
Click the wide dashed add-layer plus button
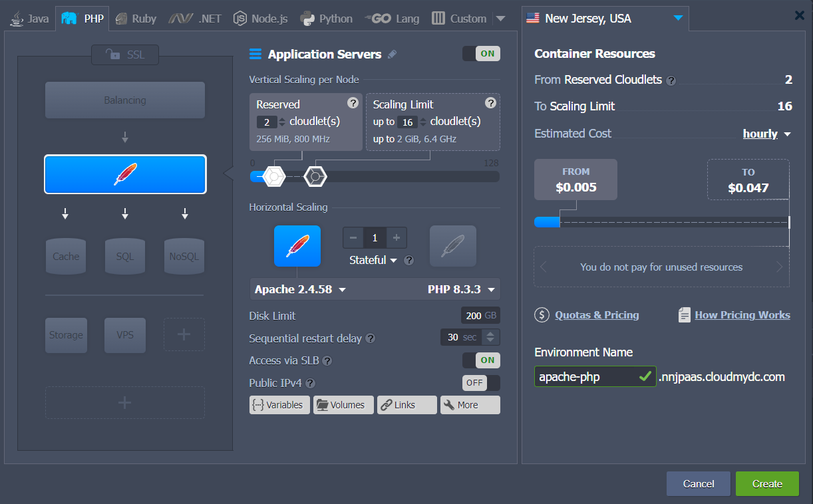(x=125, y=402)
